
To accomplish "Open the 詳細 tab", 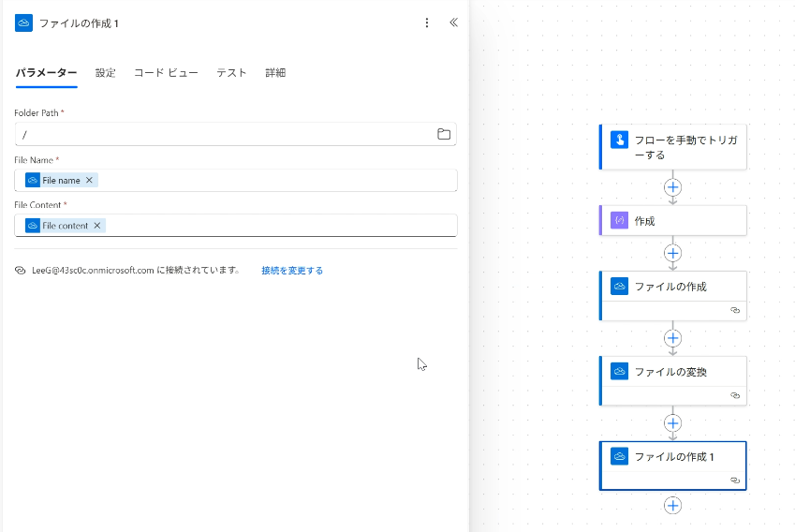I will (x=275, y=73).
